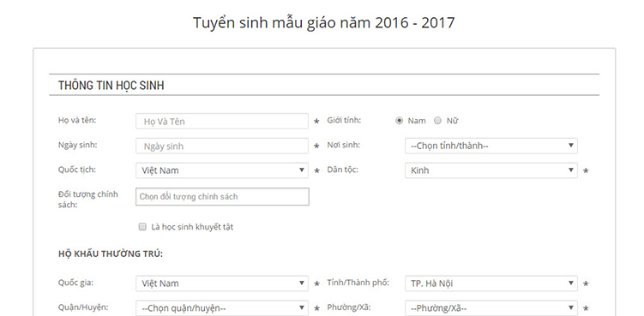The image size is (644, 316).
Task: Click the THÔNG TIN HỌC SINH heading
Action: 111,86
